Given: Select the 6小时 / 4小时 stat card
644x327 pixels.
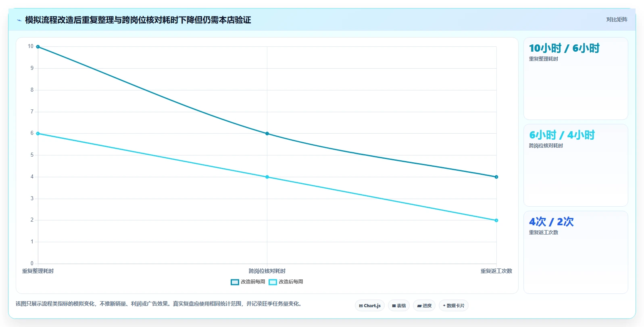Looking at the screenshot, I should click(x=575, y=165).
